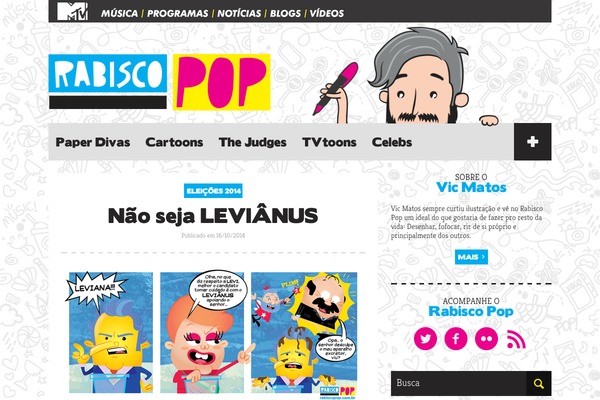The width and height of the screenshot is (600, 400).
Task: Open the RSS feed icon
Action: click(x=516, y=339)
